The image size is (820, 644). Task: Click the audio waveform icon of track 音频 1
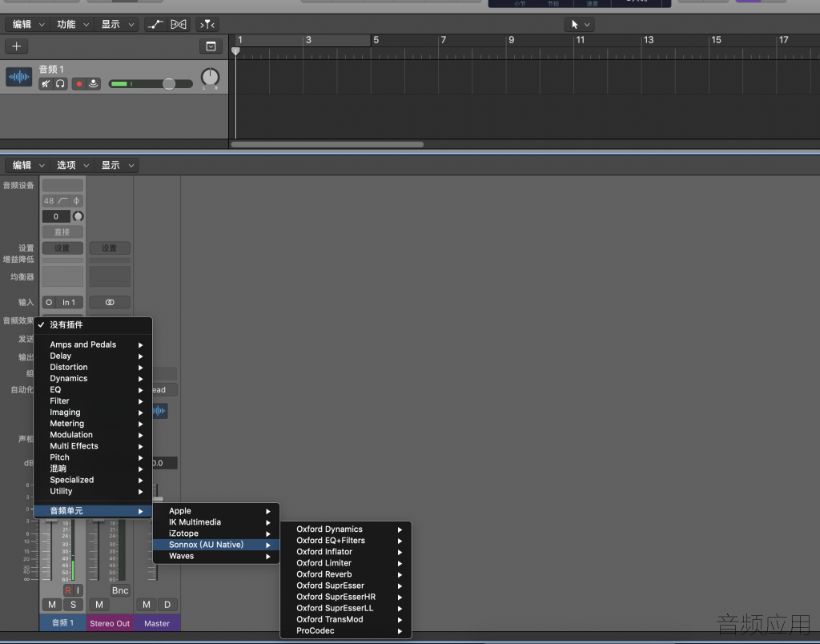(19, 77)
